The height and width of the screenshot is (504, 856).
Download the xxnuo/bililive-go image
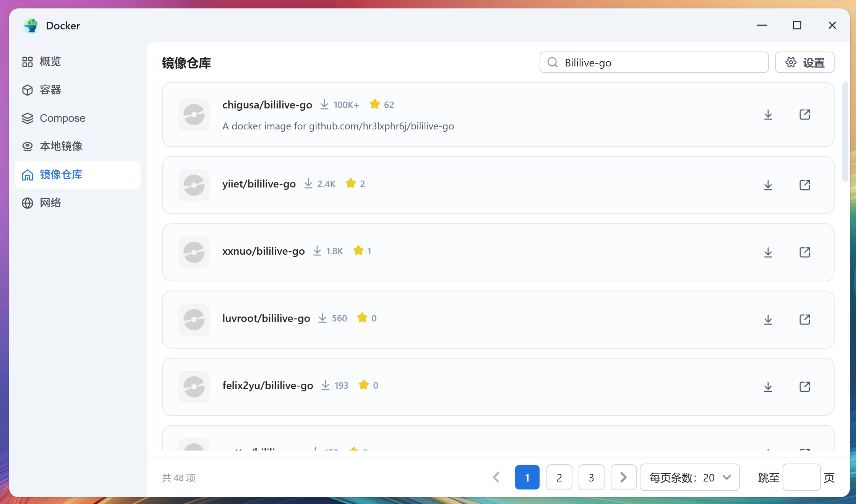click(x=768, y=252)
